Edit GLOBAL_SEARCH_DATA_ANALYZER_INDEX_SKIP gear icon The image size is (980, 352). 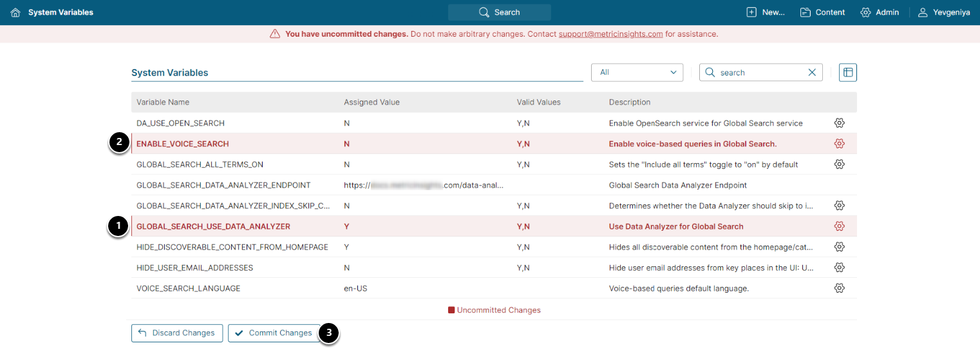(x=839, y=206)
